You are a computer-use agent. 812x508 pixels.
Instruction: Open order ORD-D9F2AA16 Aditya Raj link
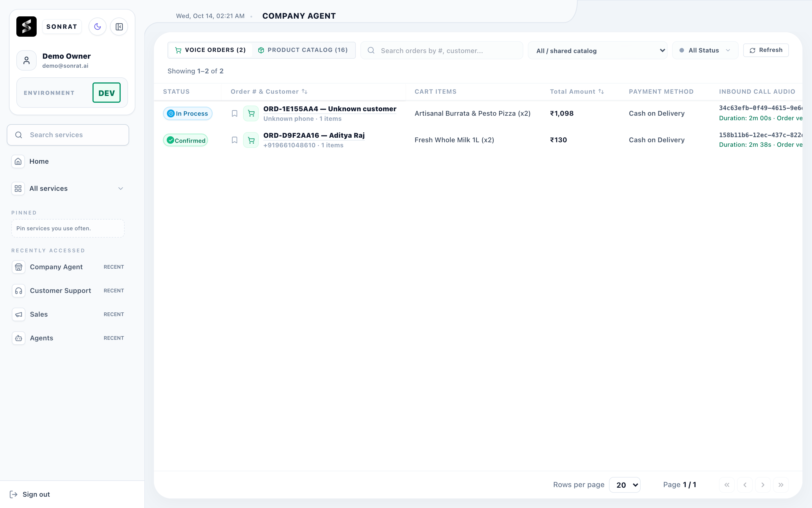pyautogui.click(x=314, y=135)
